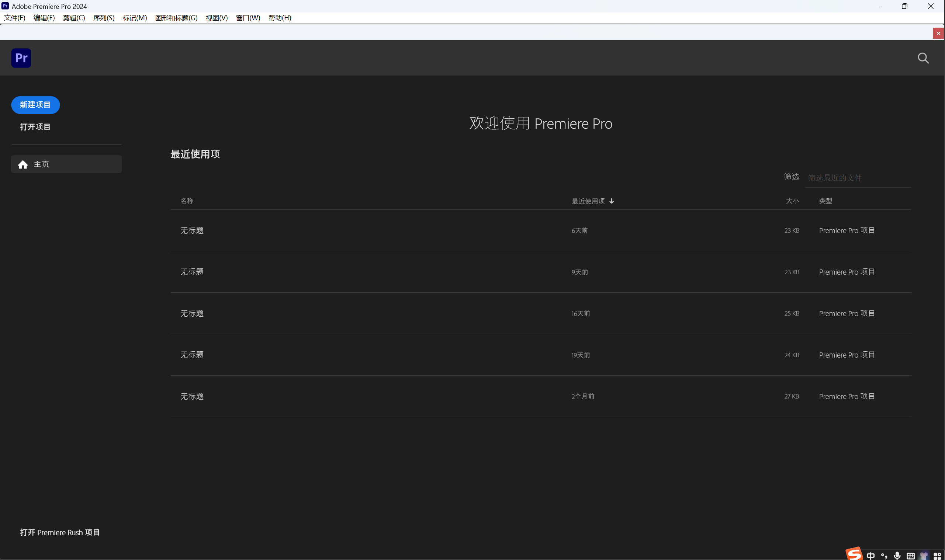The height and width of the screenshot is (560, 945).
Task: Click 打开 Premiere Rush 项目 link
Action: [60, 532]
